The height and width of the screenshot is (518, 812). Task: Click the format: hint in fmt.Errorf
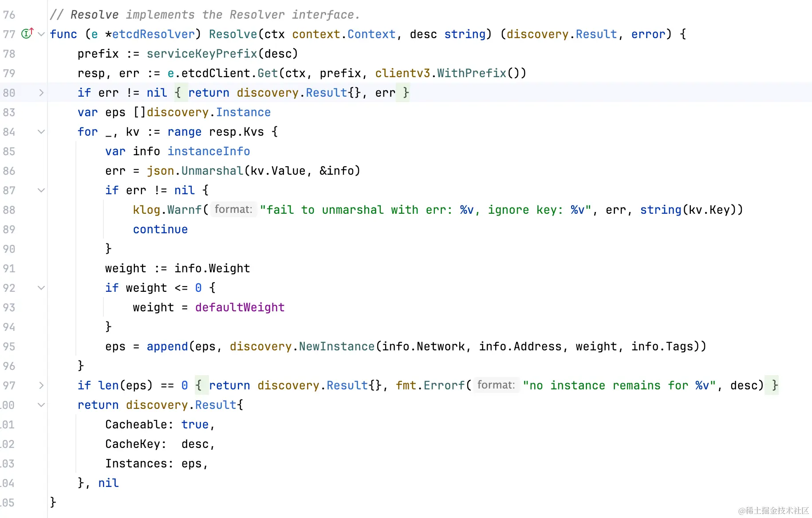point(496,385)
